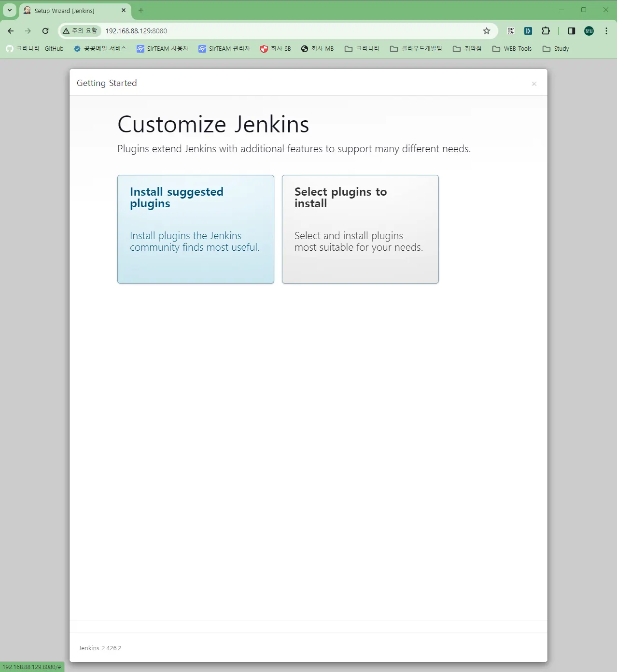Open a new browser tab

click(141, 10)
